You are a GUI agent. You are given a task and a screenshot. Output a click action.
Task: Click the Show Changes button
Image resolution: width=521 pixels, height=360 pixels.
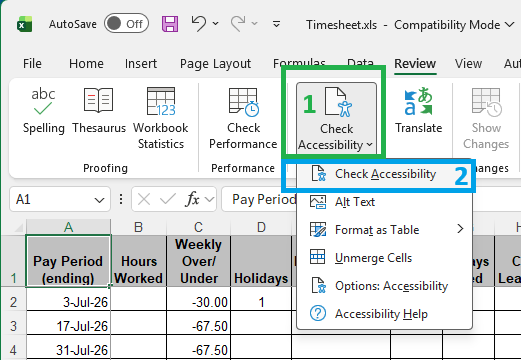486,118
